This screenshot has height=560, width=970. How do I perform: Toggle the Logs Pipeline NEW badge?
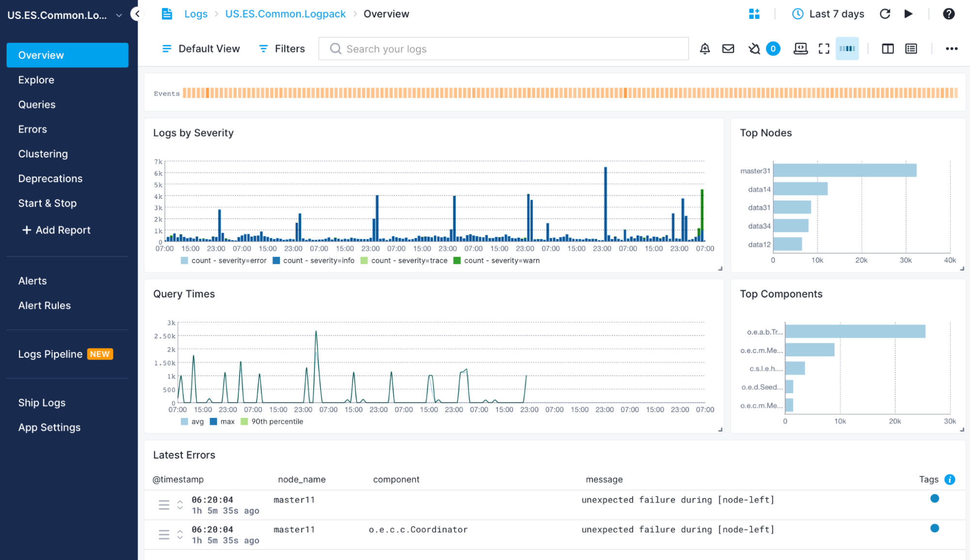click(x=103, y=353)
